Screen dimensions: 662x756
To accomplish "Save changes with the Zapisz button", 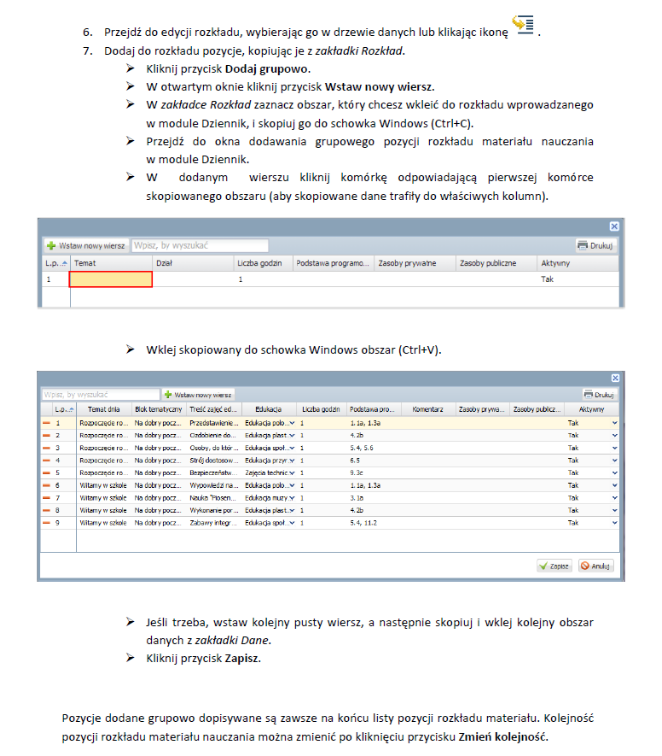I will (554, 566).
